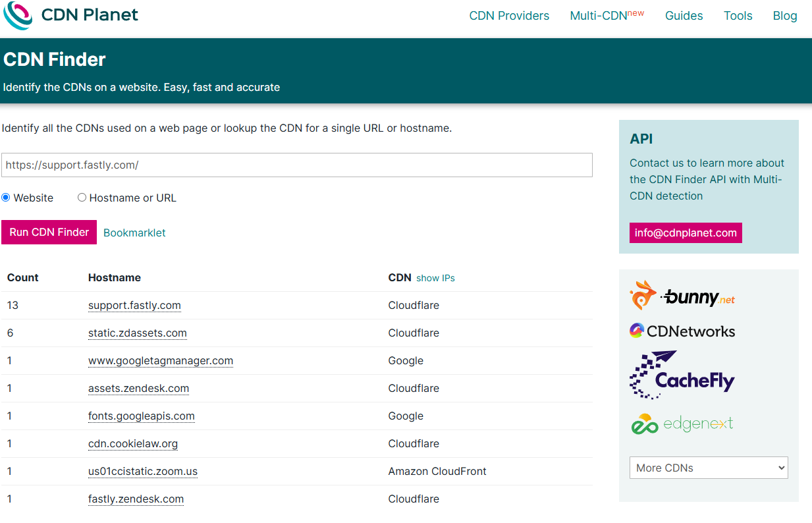Click the Amazon CloudFront CDN cell
Screen dimensions: 812x523
click(437, 472)
